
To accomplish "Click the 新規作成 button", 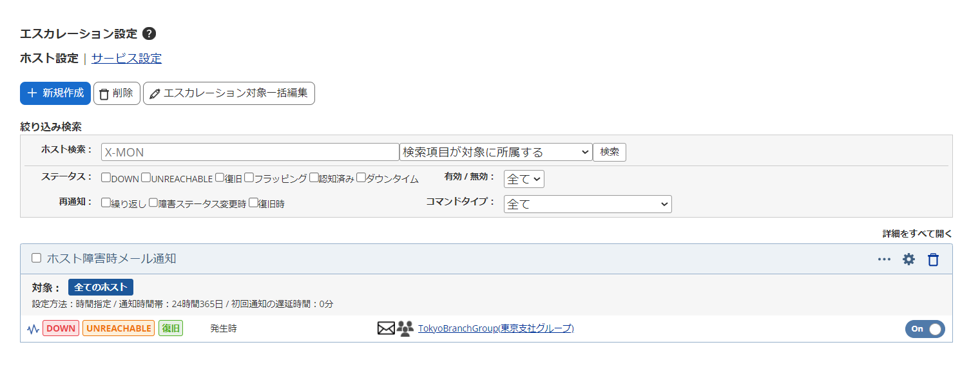I will (55, 93).
